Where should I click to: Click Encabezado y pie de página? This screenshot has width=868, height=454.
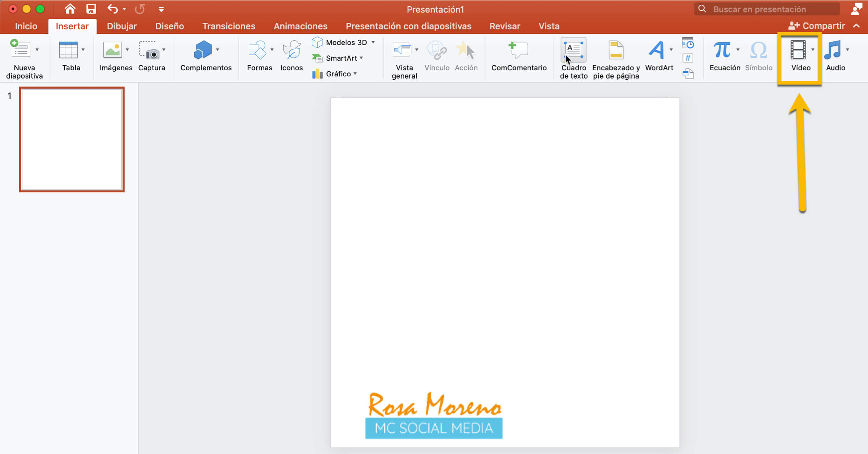pyautogui.click(x=616, y=50)
